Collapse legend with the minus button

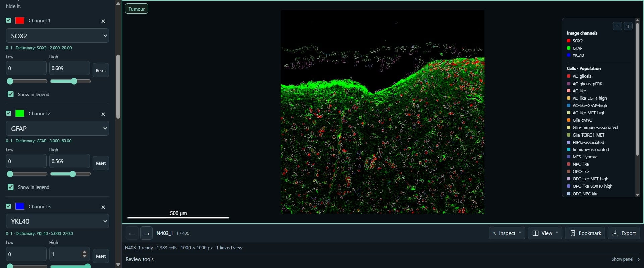click(x=617, y=26)
